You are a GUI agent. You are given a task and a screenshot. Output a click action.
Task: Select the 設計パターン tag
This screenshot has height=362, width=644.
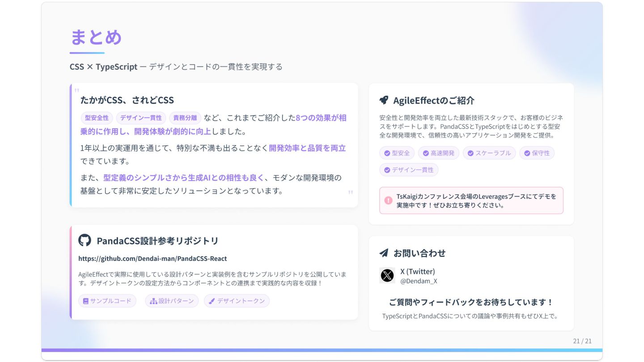[x=172, y=301]
